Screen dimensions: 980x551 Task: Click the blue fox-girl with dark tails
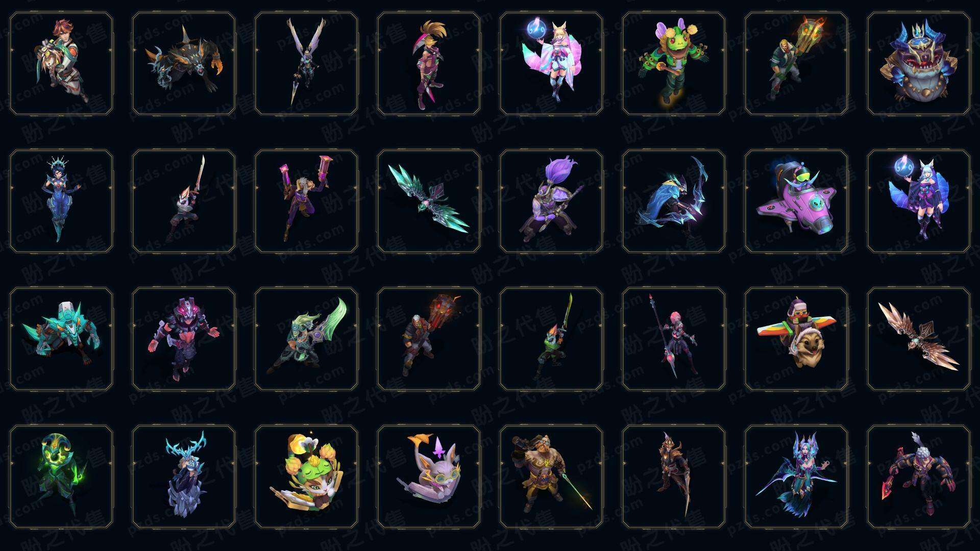pos(919,201)
